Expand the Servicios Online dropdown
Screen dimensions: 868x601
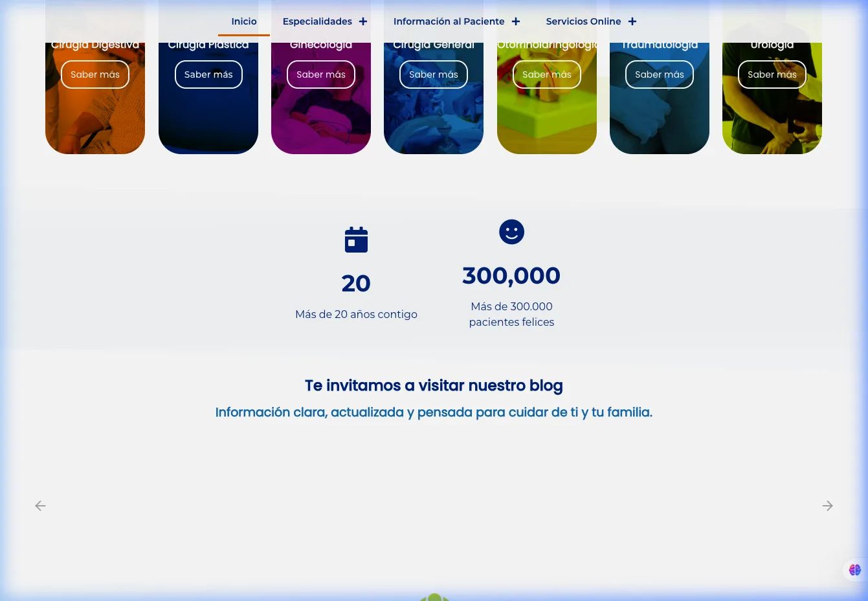(x=632, y=21)
